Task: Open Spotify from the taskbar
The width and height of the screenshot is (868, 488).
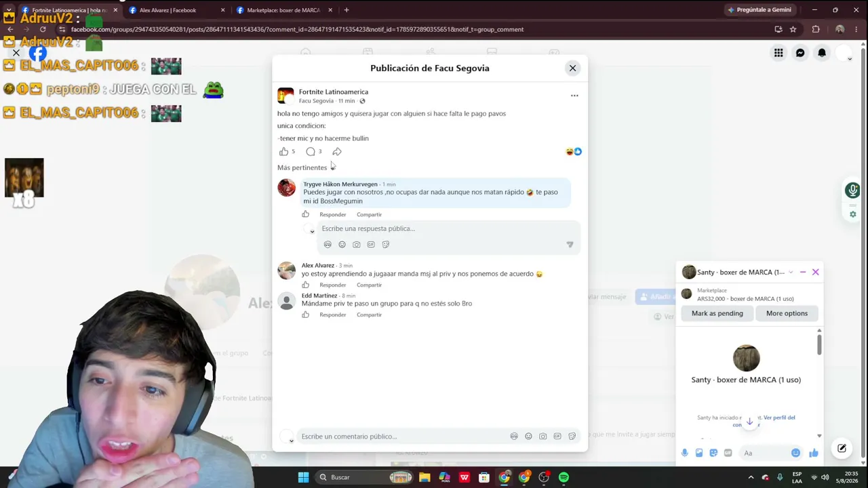Action: (x=564, y=477)
